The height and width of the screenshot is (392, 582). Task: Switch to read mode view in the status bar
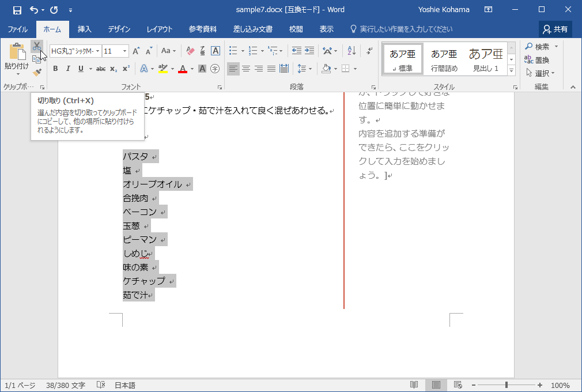pos(414,385)
